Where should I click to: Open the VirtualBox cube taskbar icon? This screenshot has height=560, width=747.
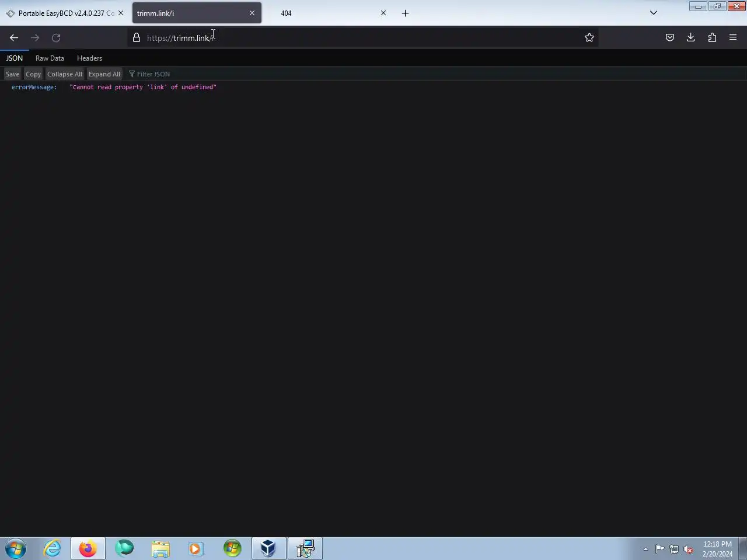[x=268, y=548]
